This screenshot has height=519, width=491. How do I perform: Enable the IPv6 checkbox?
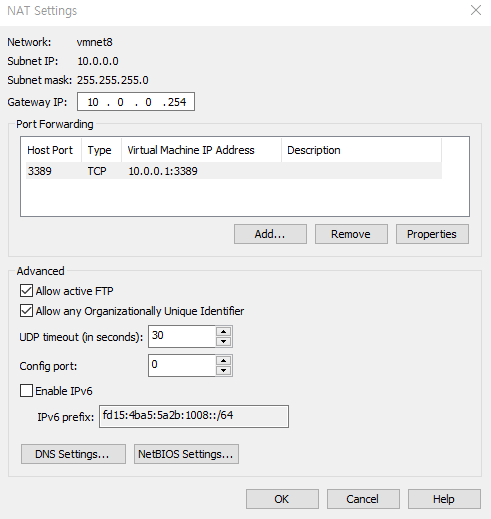point(26,391)
